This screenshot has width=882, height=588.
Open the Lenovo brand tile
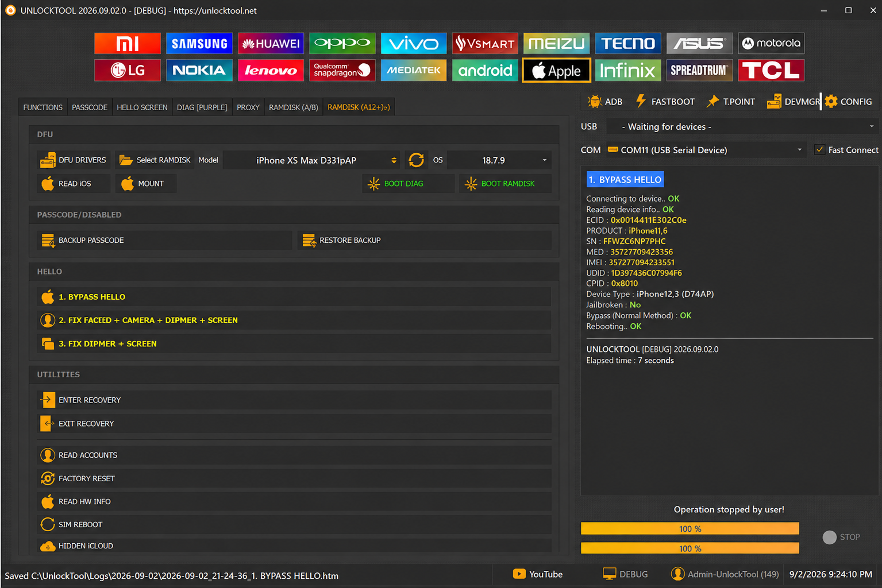271,70
